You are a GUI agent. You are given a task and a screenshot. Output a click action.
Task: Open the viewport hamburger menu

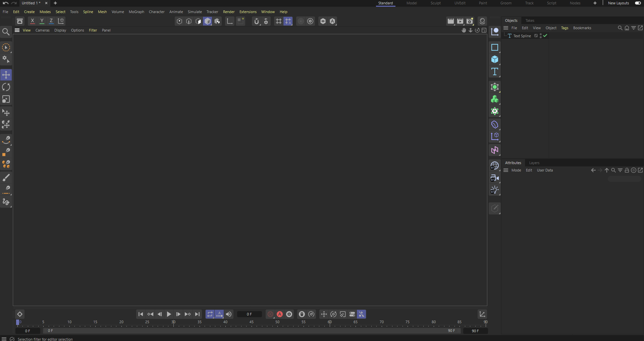(x=17, y=30)
